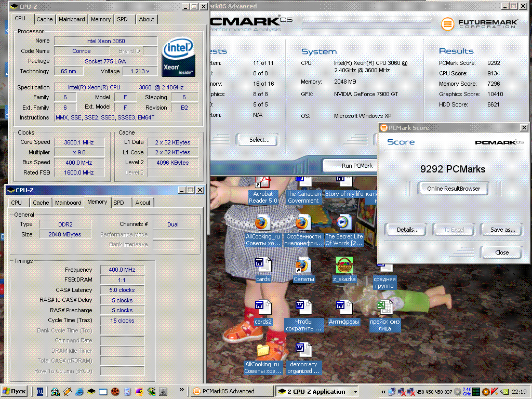This screenshot has height=399, width=532.
Task: Open the z_skazka basket icon
Action: (x=344, y=270)
